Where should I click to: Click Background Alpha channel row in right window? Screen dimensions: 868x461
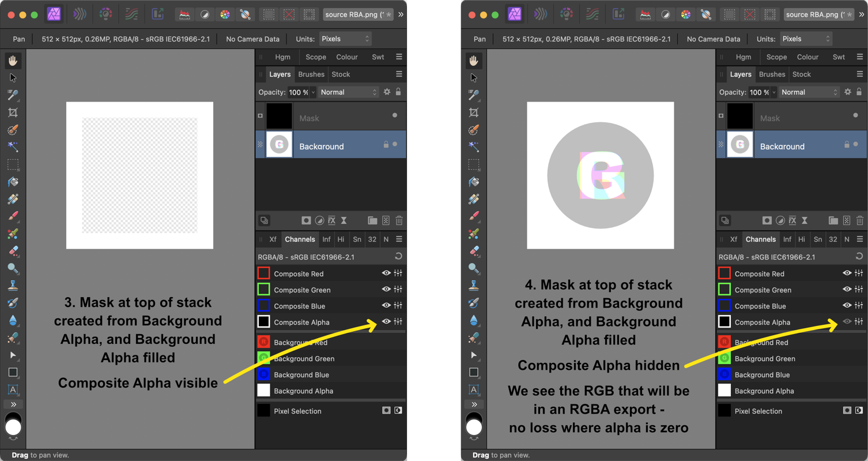click(x=791, y=391)
